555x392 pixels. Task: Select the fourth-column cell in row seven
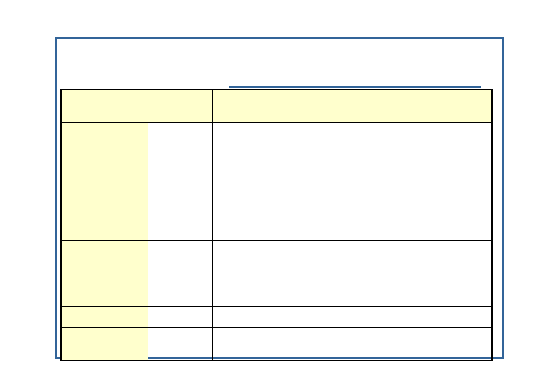(x=412, y=256)
